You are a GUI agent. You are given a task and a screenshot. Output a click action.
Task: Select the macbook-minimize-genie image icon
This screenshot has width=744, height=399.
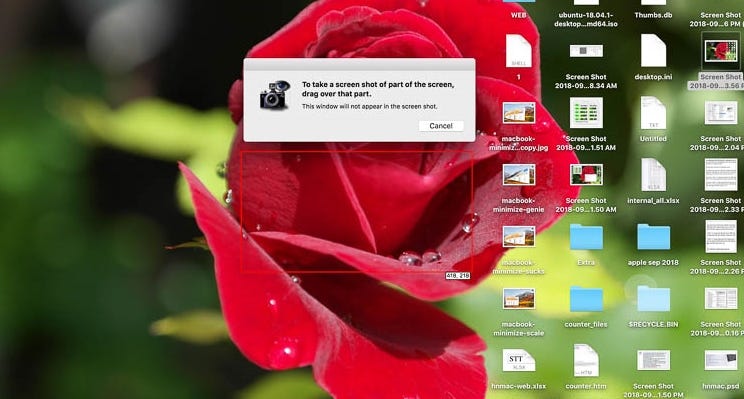[x=519, y=175]
